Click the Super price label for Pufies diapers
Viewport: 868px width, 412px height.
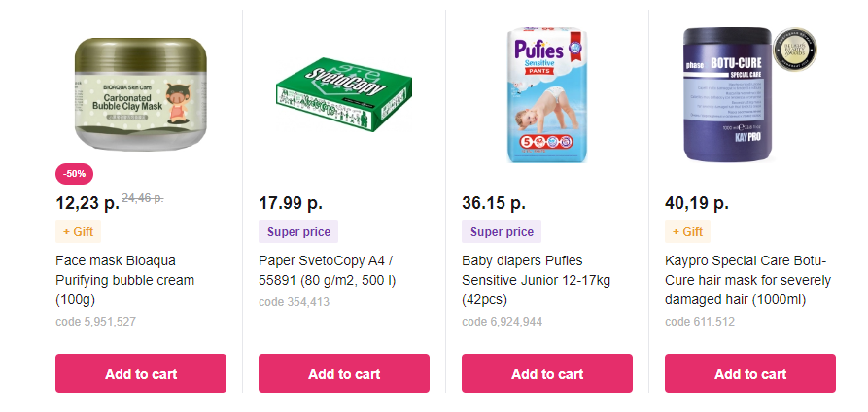pos(502,232)
